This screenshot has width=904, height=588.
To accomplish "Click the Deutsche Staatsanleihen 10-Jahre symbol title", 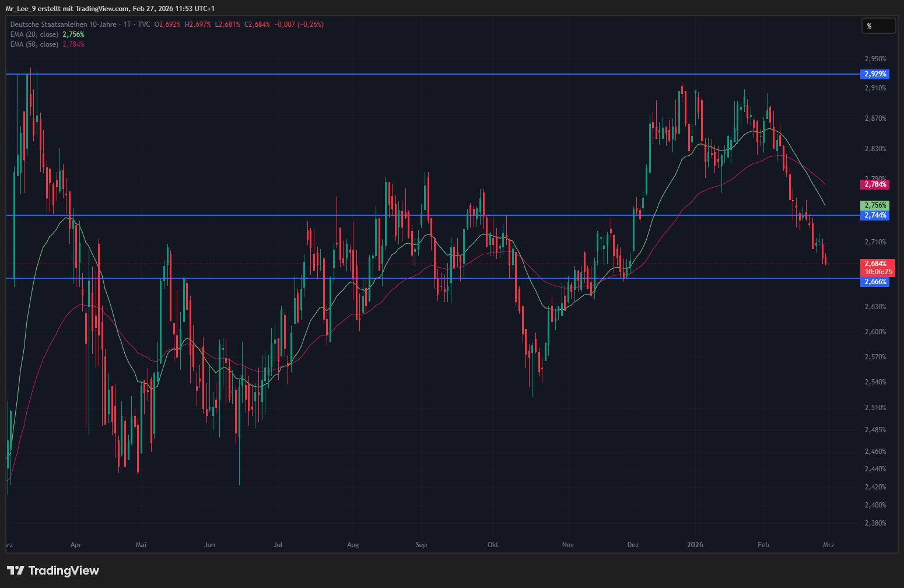I will 63,24.
